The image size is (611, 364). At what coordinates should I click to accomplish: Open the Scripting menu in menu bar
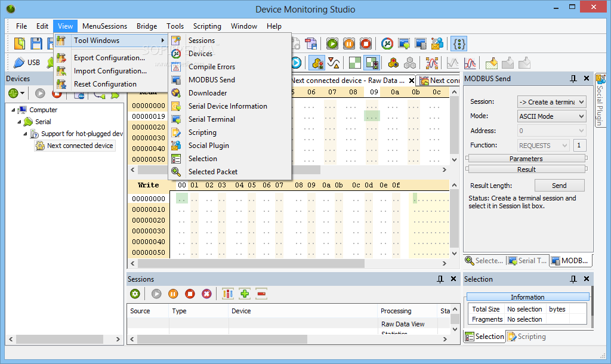[x=207, y=26]
